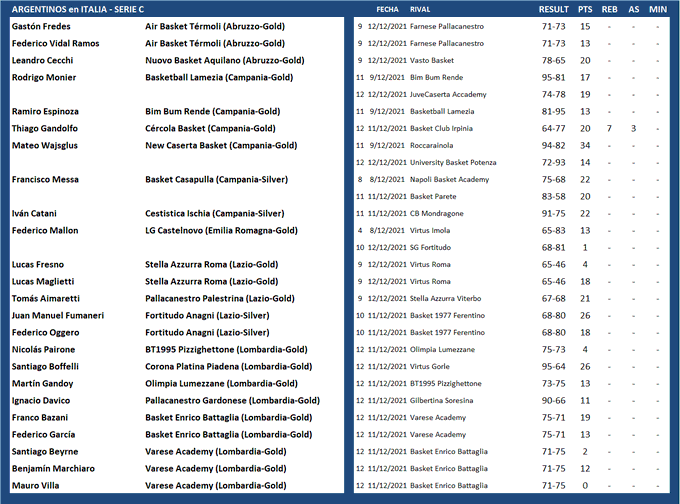The image size is (680, 504).
Task: Select rival Roccarainola
Action: point(432,145)
